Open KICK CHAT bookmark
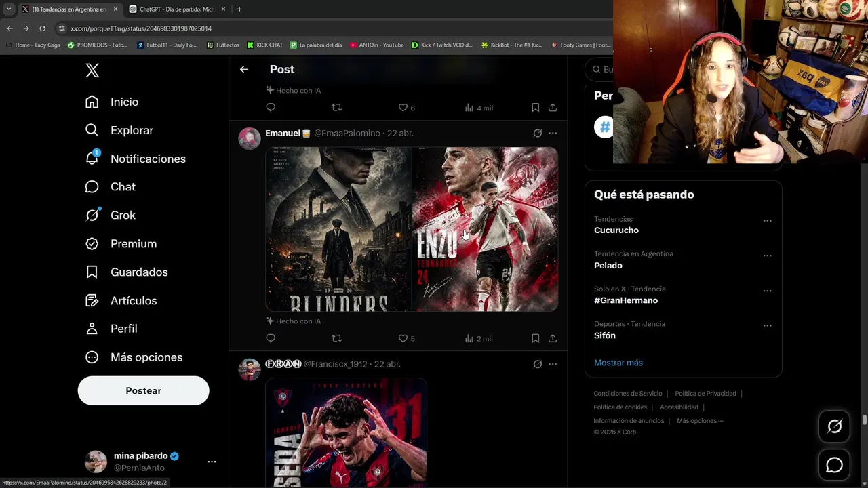The height and width of the screenshot is (488, 868). [x=264, y=45]
